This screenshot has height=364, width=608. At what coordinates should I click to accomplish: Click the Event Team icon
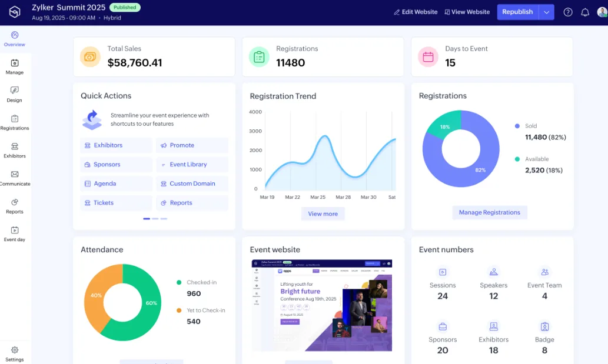[x=544, y=272]
